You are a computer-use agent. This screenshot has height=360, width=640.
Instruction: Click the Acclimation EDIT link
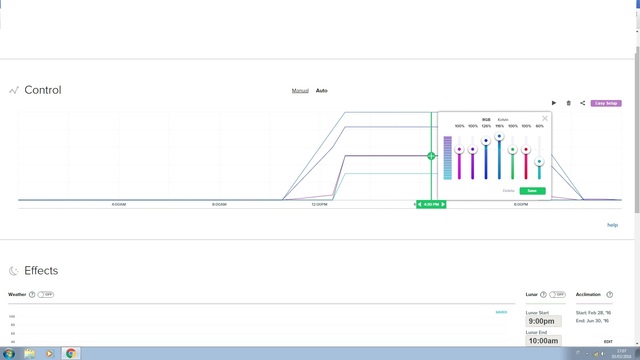[608, 342]
